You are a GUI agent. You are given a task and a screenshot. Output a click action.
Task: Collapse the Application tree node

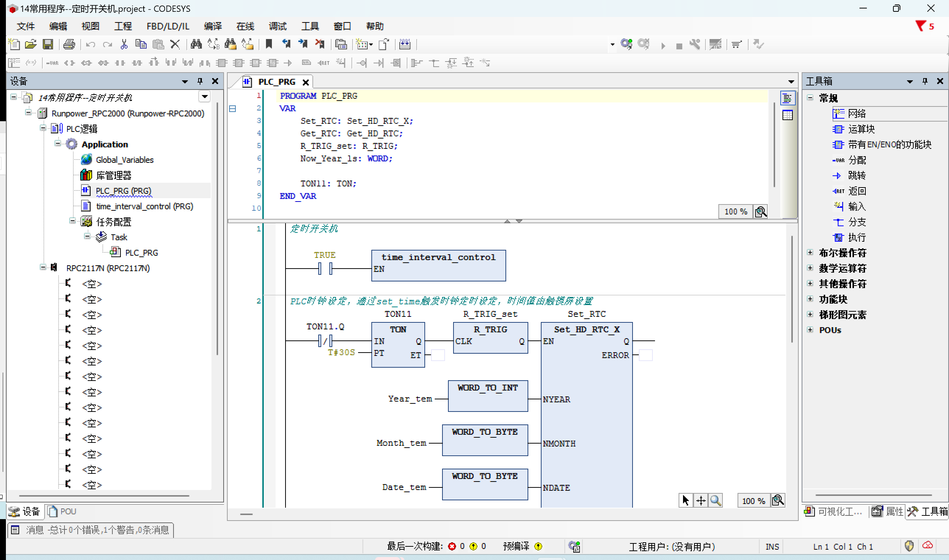click(x=58, y=143)
